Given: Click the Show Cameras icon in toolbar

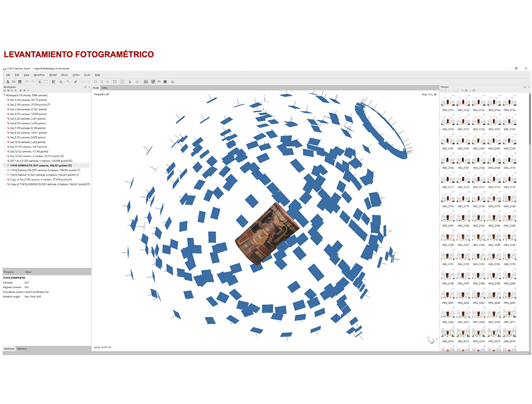Looking at the screenshot, I should tap(146, 82).
